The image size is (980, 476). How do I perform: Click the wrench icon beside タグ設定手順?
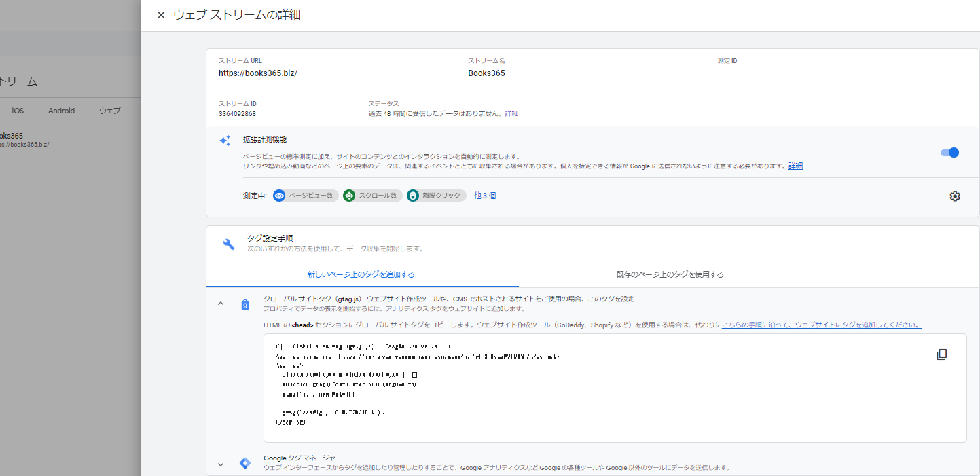[228, 243]
